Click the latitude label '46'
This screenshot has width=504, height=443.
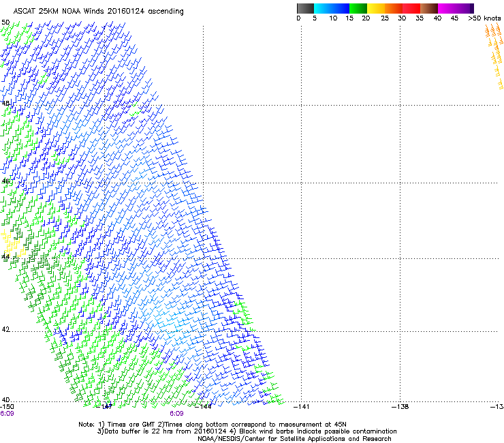(x=5, y=181)
